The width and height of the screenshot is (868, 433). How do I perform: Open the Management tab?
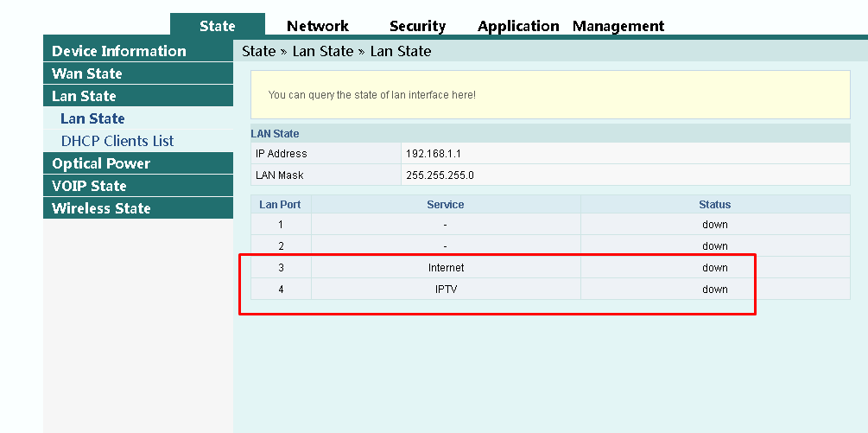[x=618, y=26]
